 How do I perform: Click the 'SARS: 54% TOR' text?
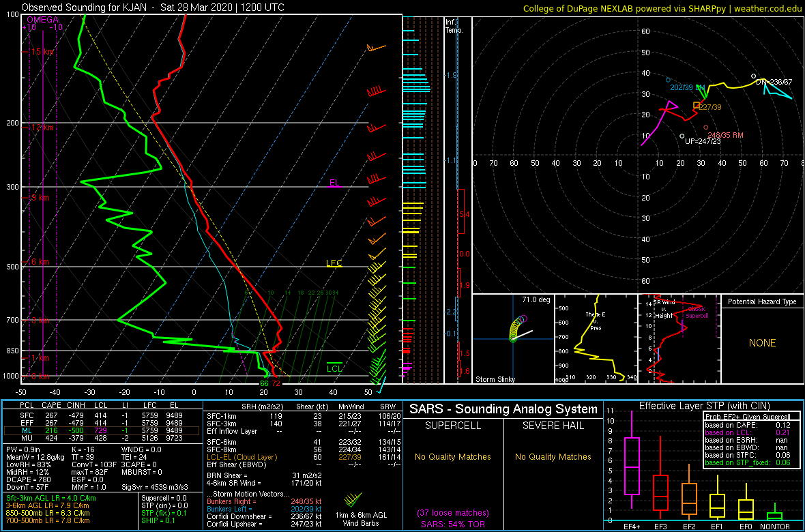(453, 523)
